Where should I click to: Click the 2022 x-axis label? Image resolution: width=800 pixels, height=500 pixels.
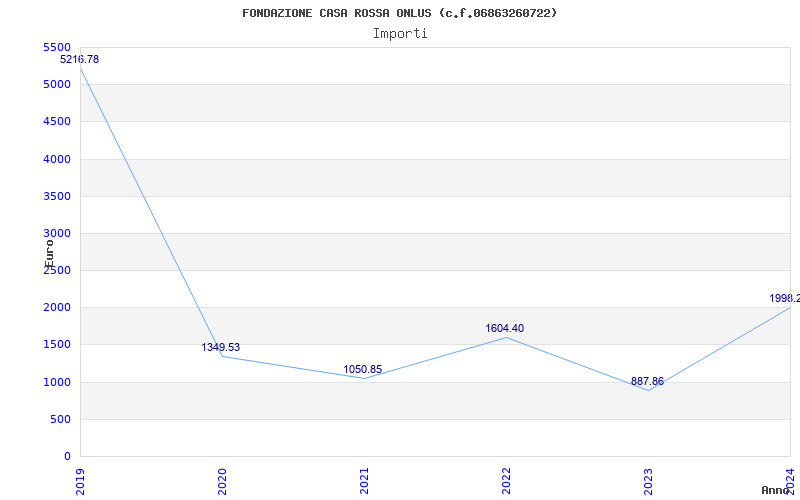[x=506, y=481]
